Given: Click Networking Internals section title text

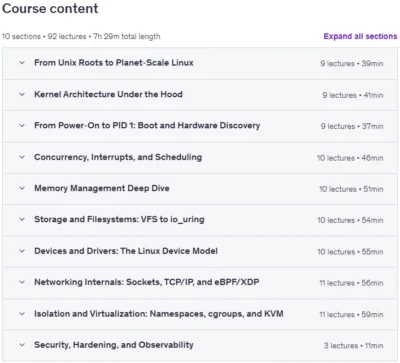Looking at the screenshot, I should coord(147,282).
